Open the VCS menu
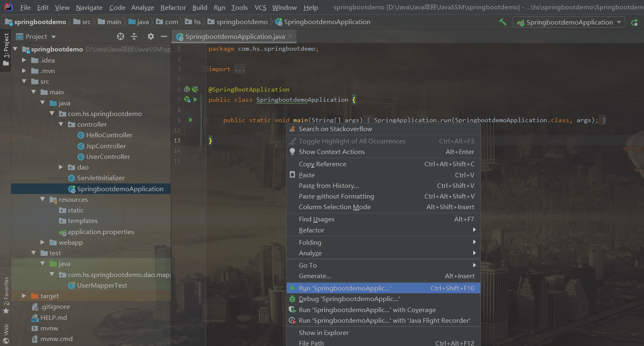Viewport: 644px width, 346px height. tap(260, 7)
